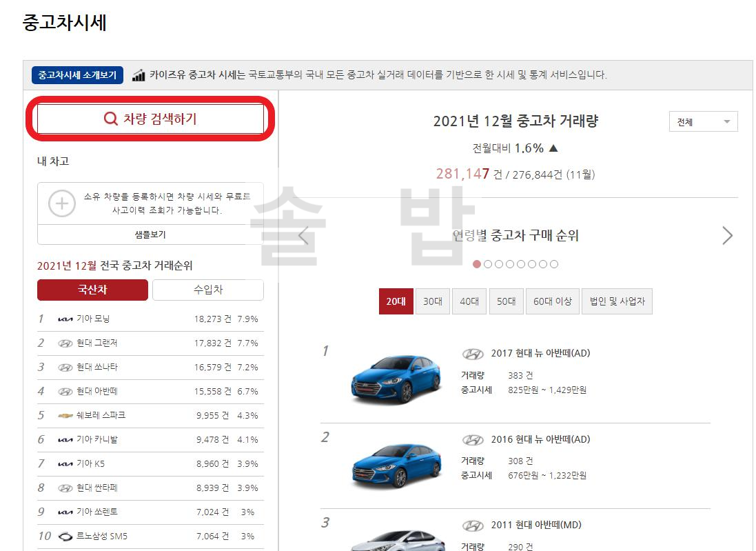
Task: Click the Kia logo beside 기아 모닝
Action: pyautogui.click(x=65, y=319)
